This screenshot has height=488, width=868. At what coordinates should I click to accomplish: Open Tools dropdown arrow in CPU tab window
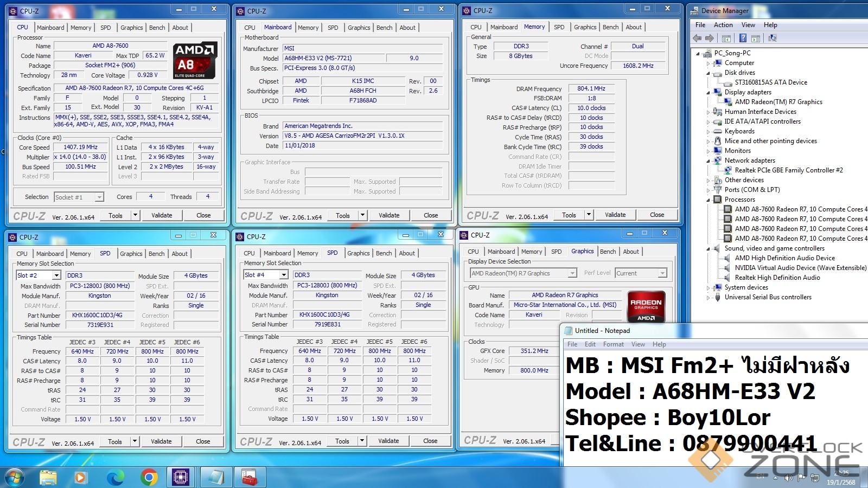(135, 215)
